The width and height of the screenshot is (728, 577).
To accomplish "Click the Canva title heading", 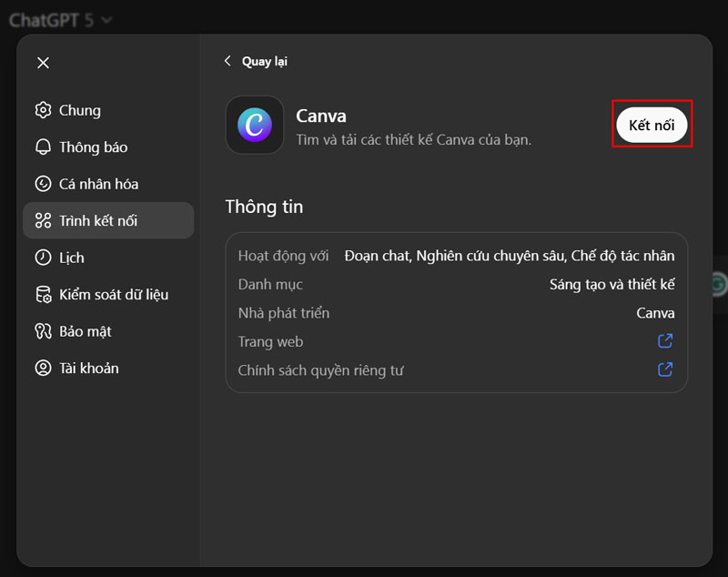I will 321,116.
